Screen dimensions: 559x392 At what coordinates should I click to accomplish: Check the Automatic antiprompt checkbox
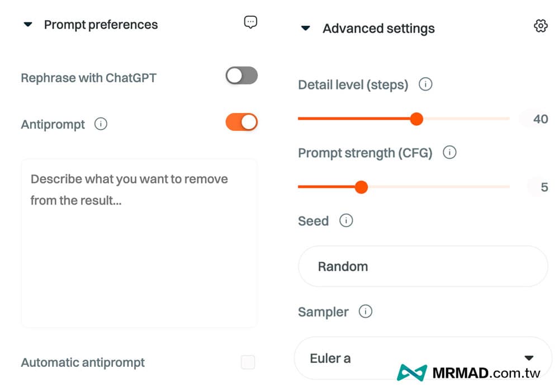click(248, 362)
